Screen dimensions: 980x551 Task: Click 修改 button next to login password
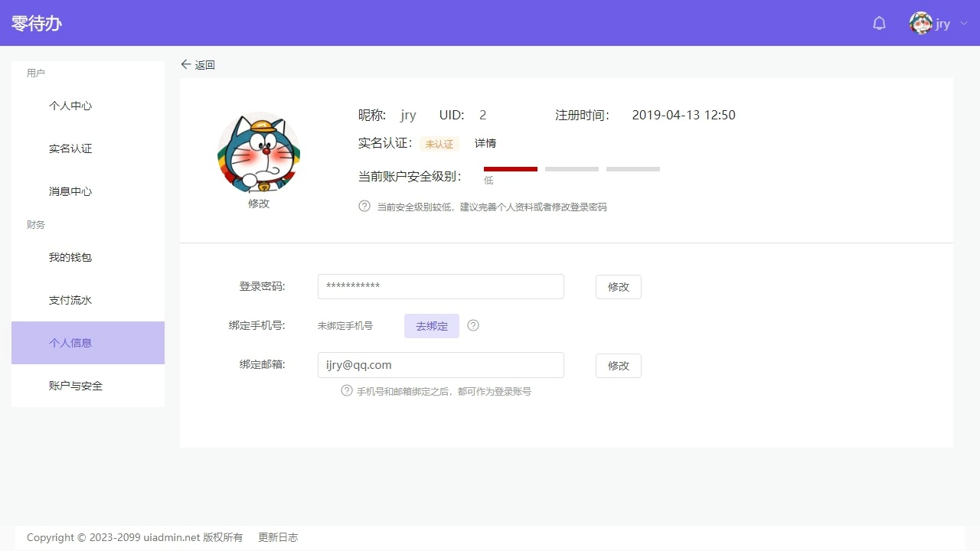coord(618,287)
